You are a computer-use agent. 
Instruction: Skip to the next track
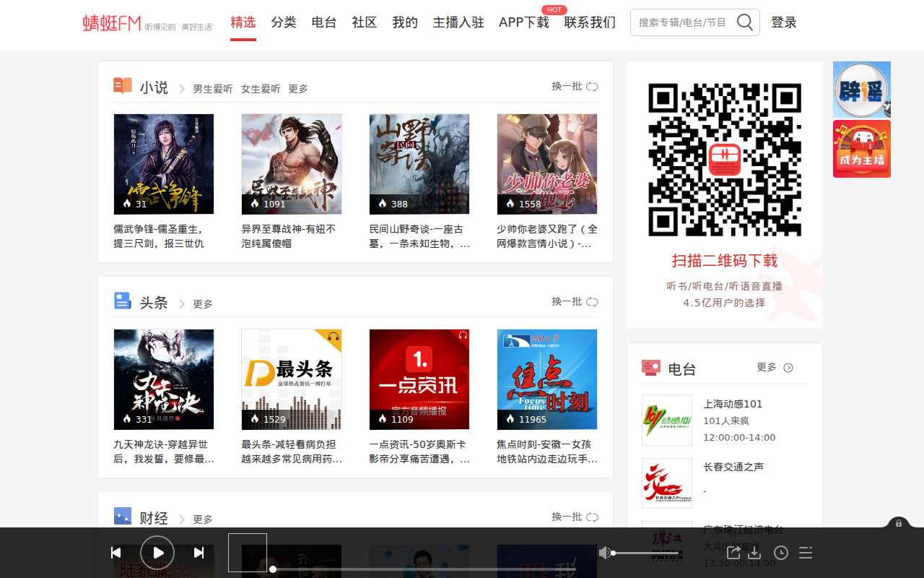point(199,552)
